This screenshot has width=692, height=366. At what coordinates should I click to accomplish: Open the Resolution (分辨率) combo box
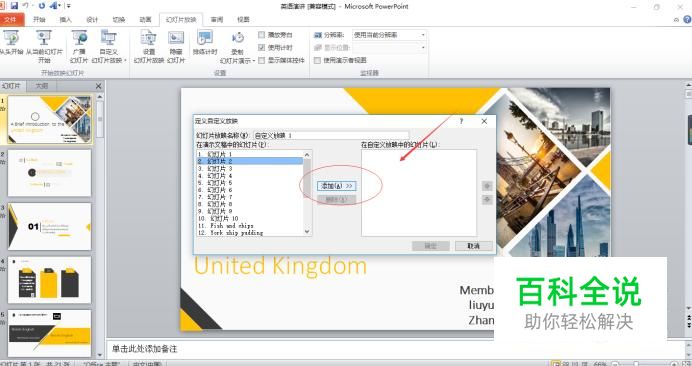click(389, 34)
